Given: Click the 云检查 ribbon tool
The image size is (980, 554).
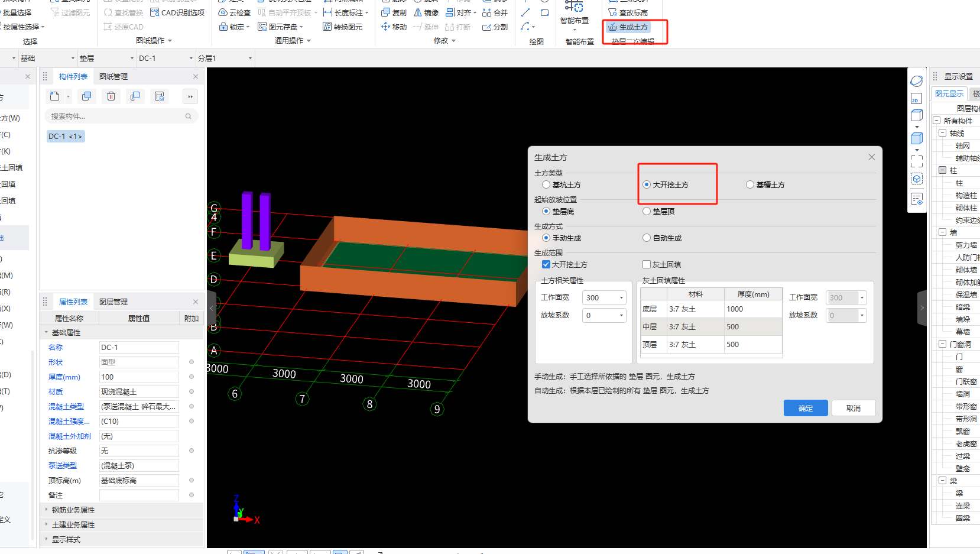Looking at the screenshot, I should click(x=235, y=12).
